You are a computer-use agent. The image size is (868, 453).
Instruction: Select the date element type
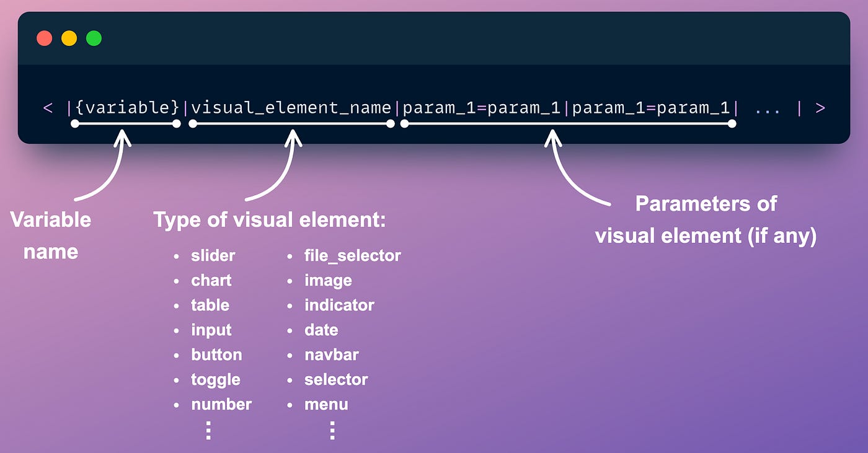(x=321, y=330)
